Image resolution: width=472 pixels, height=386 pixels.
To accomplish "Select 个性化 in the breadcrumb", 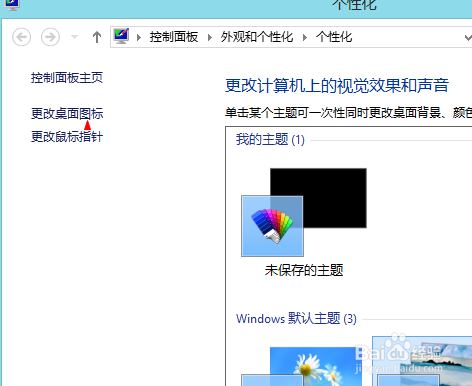I will coord(334,37).
